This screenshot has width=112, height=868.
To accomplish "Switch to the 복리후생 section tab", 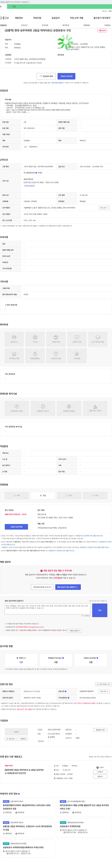I will tap(66, 25).
